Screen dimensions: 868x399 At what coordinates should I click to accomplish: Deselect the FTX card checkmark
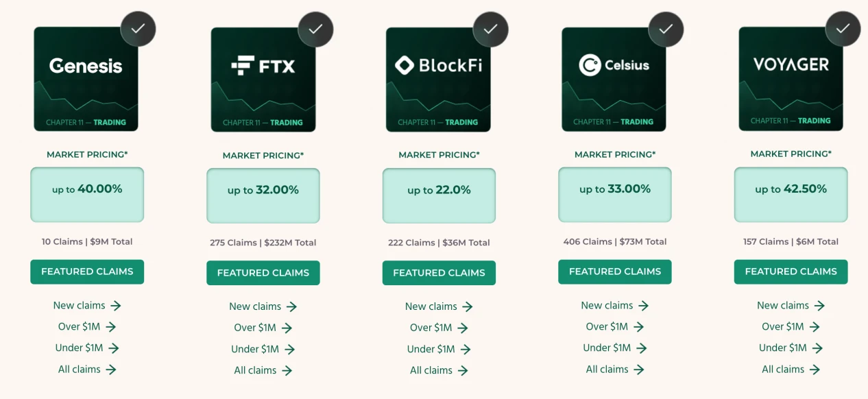tap(315, 28)
